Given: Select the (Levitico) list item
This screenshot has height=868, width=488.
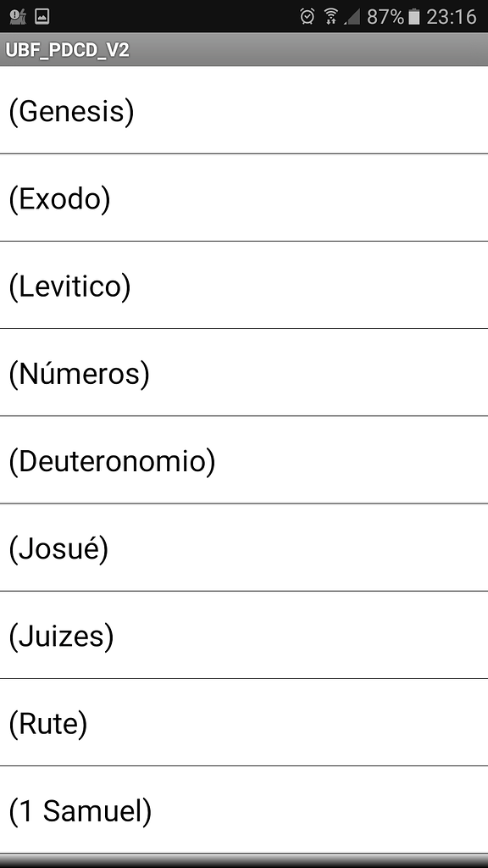Looking at the screenshot, I should [x=244, y=285].
